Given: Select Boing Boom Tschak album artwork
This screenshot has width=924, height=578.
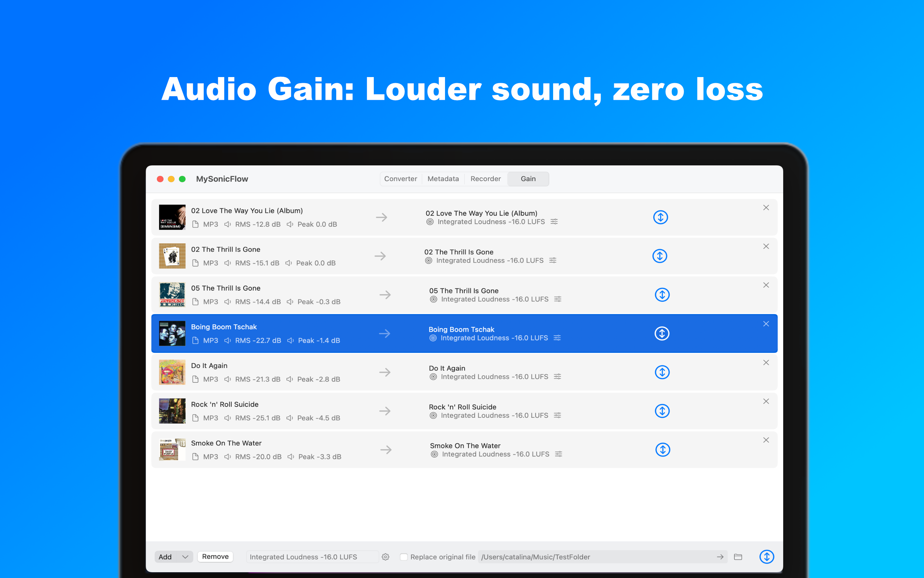Looking at the screenshot, I should click(172, 333).
